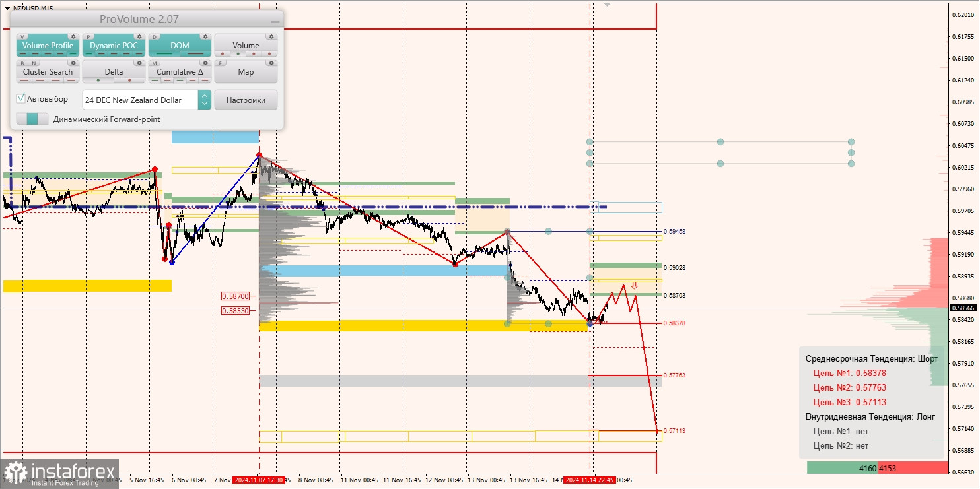980x489 pixels.
Task: Click the current price tag 0.58566
Action: tap(963, 308)
